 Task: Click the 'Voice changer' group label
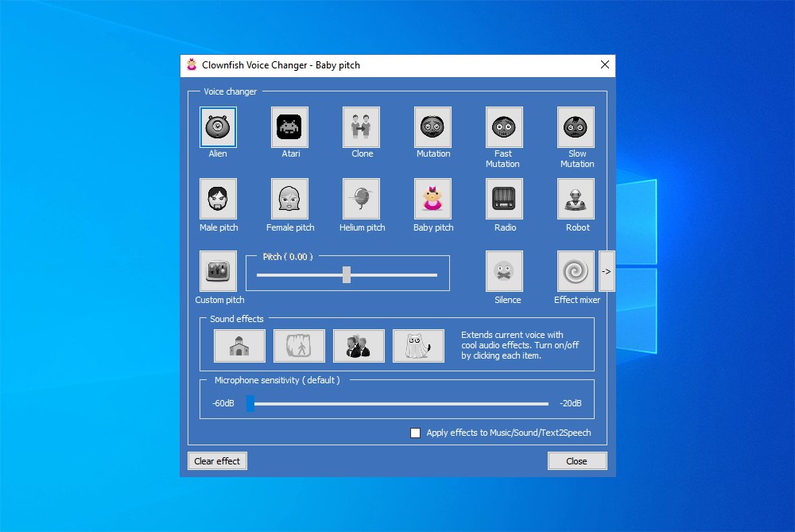[231, 91]
